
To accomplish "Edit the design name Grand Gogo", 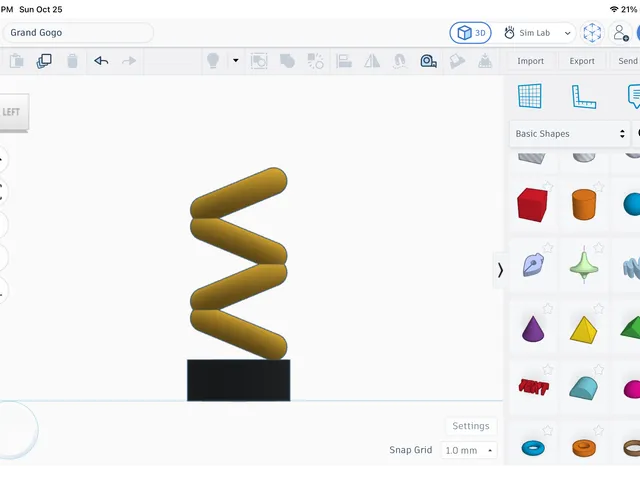I will pos(78,33).
